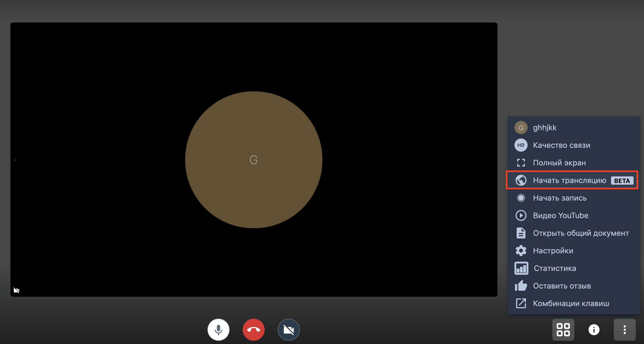Mute the microphone button
This screenshot has width=644, height=344.
coord(218,329)
